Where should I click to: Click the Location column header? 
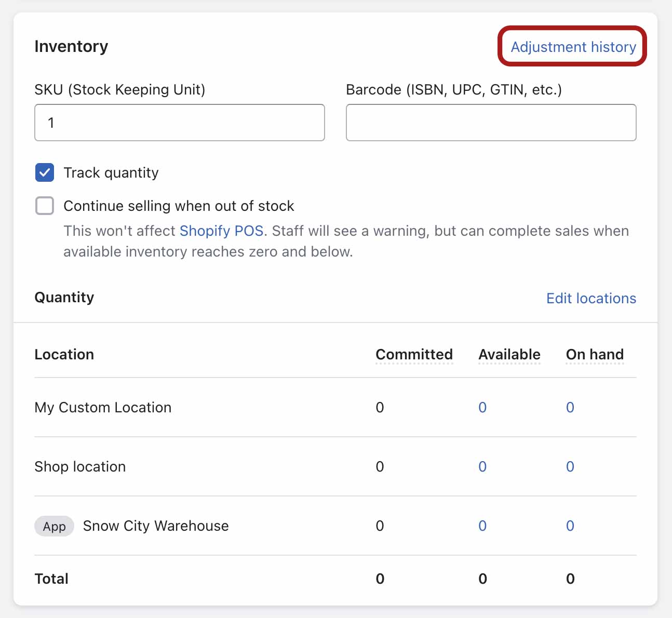click(x=64, y=354)
